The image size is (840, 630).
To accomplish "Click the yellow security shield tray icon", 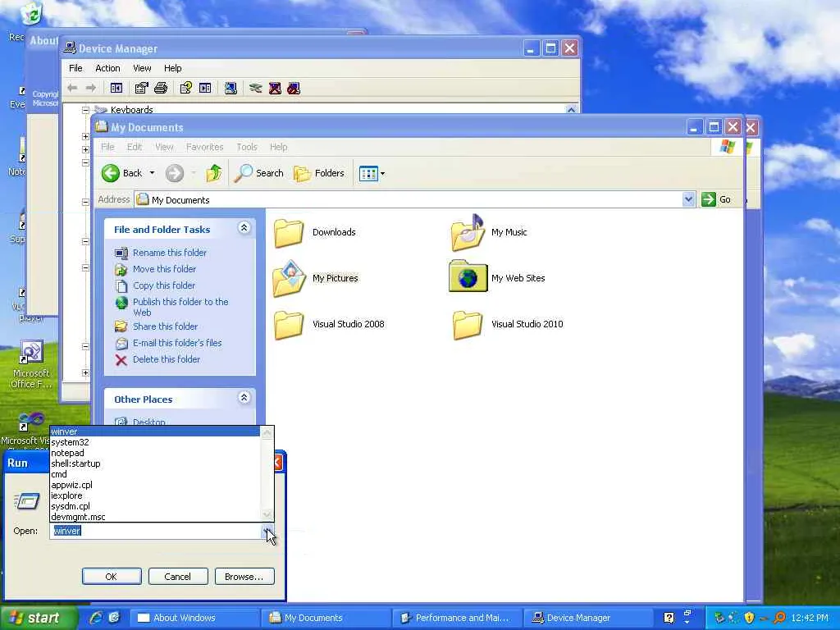I will pos(750,618).
